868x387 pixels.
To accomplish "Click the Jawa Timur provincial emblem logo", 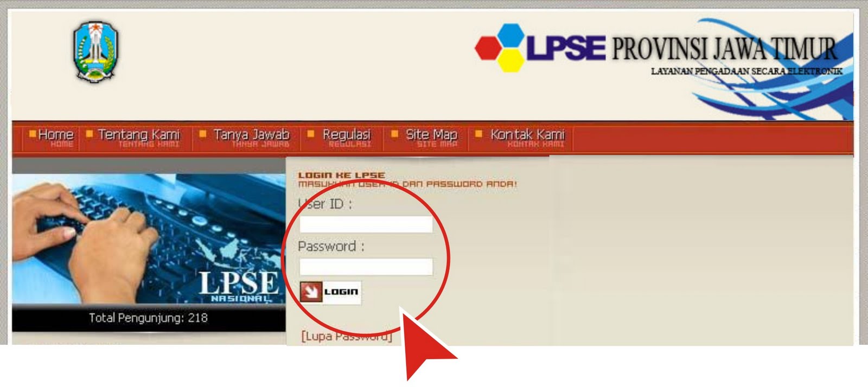I will tap(96, 52).
